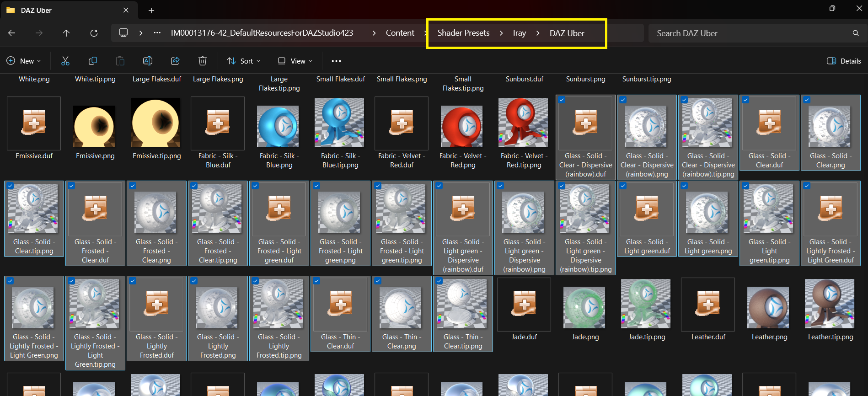This screenshot has height=396, width=868.
Task: Open the New item dropdown
Action: [x=23, y=61]
